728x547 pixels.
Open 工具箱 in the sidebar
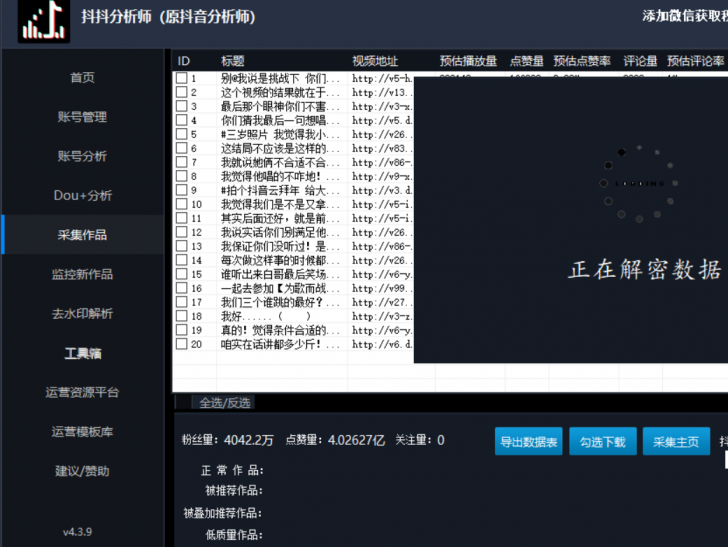click(82, 353)
